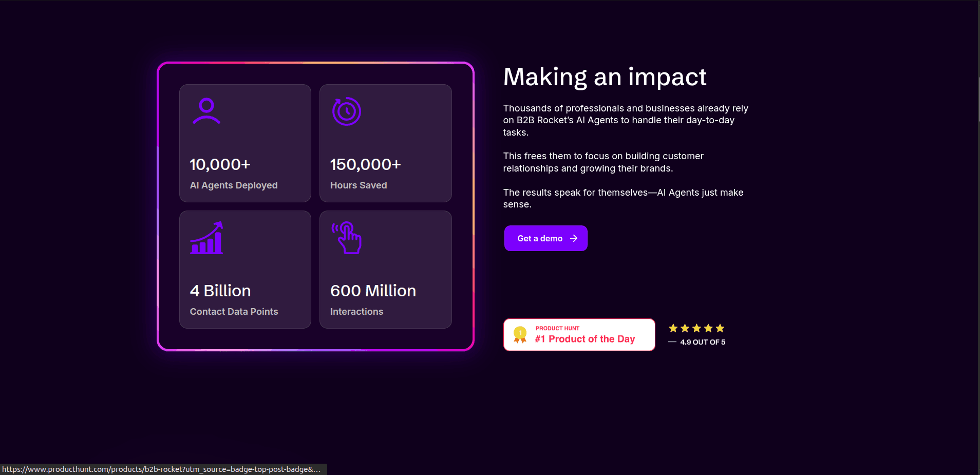Click the producthunt.com URL in status bar
Image resolution: width=980 pixels, height=475 pixels.
click(161, 469)
